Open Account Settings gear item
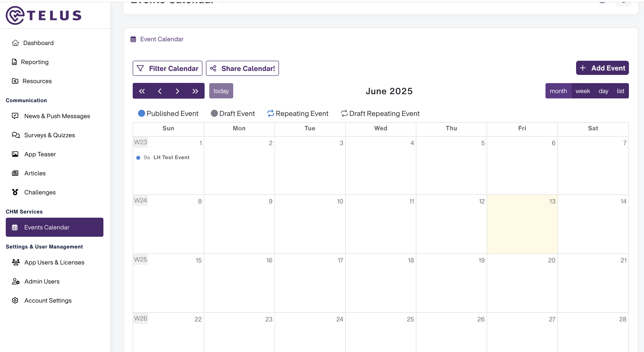Image resolution: width=644 pixels, height=352 pixels. click(x=15, y=300)
